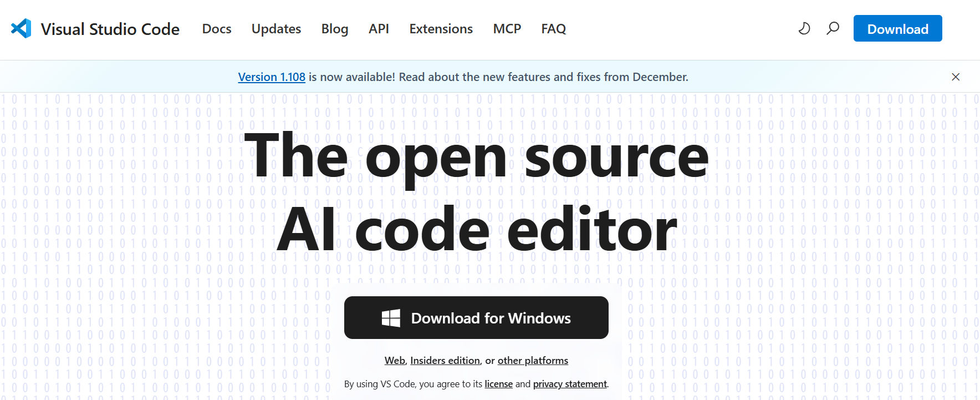Screen dimensions: 980x400
Task: View other platforms link
Action: [x=533, y=361]
